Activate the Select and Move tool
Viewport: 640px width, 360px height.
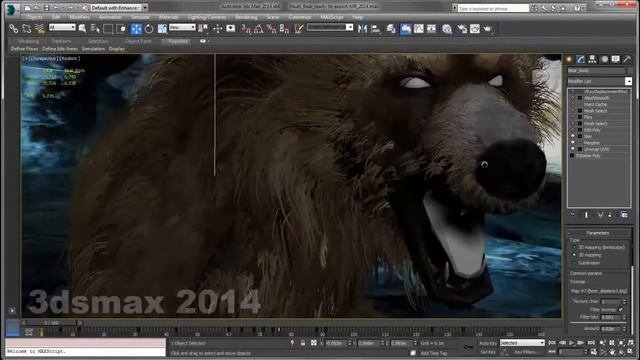[x=136, y=29]
